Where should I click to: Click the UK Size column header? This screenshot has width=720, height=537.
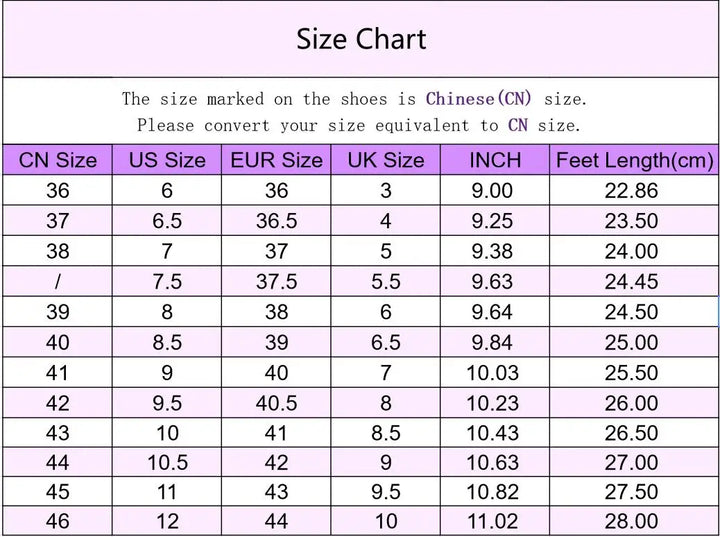pyautogui.click(x=385, y=160)
